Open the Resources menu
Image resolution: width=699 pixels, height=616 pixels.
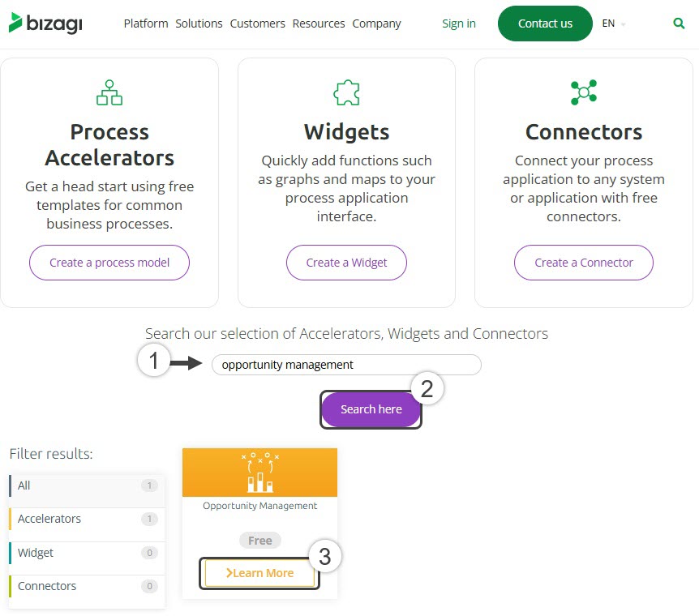319,24
